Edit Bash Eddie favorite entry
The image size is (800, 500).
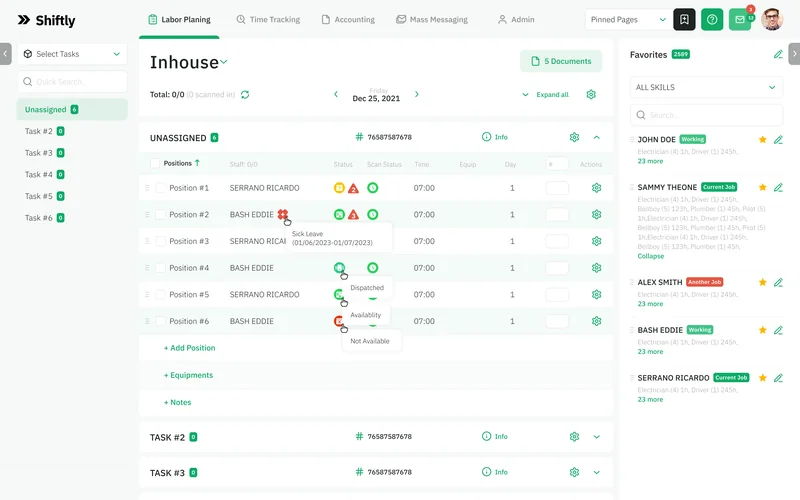(x=778, y=330)
